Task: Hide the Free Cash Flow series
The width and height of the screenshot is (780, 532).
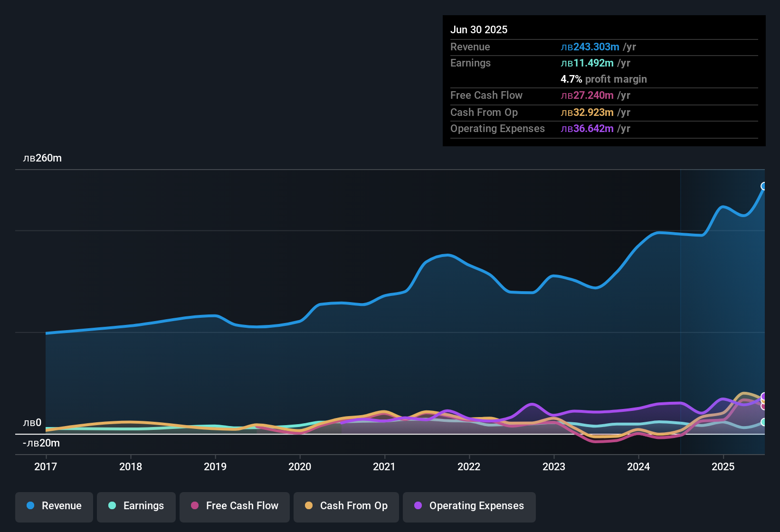Action: click(234, 506)
